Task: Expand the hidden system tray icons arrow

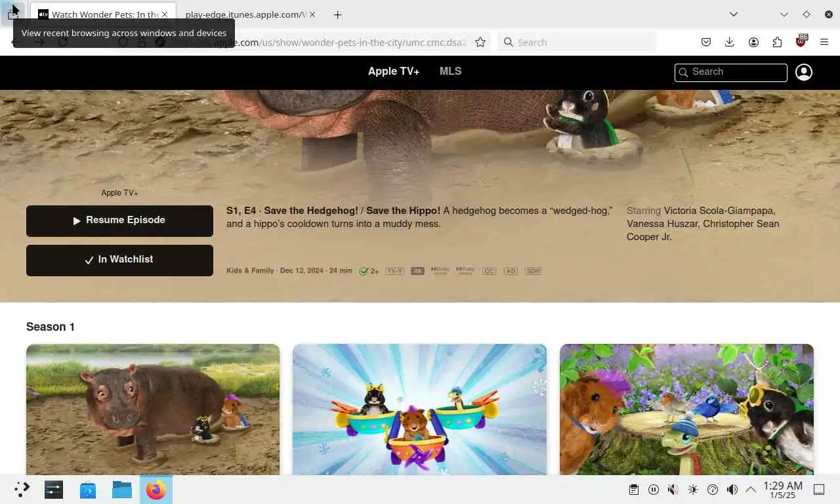Action: 751,490
